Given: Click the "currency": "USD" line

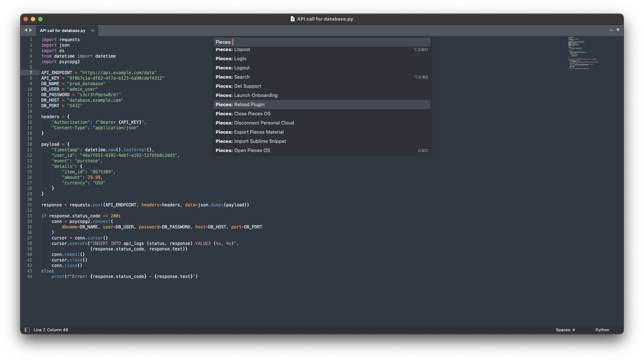Looking at the screenshot, I should (83, 183).
